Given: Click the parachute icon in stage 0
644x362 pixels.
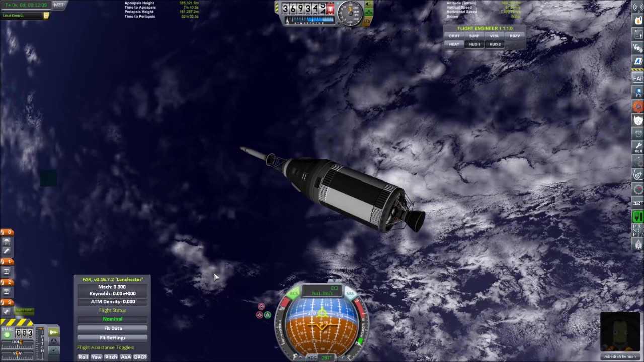Looking at the screenshot, I should [x=7, y=241].
